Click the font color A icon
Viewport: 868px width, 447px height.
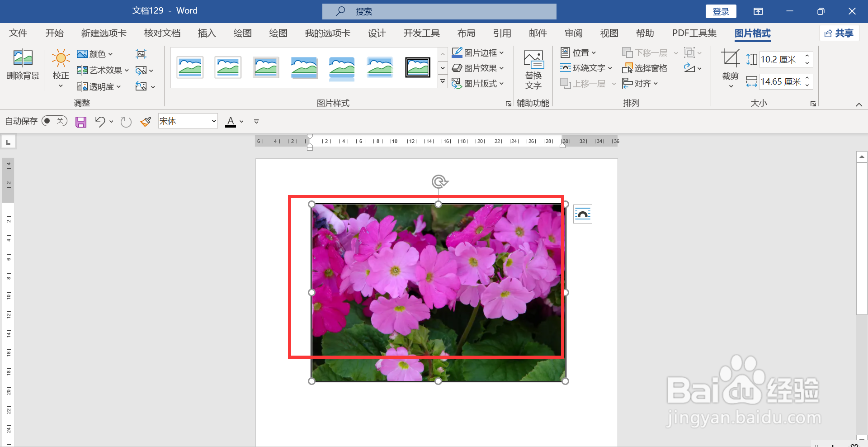coord(231,121)
